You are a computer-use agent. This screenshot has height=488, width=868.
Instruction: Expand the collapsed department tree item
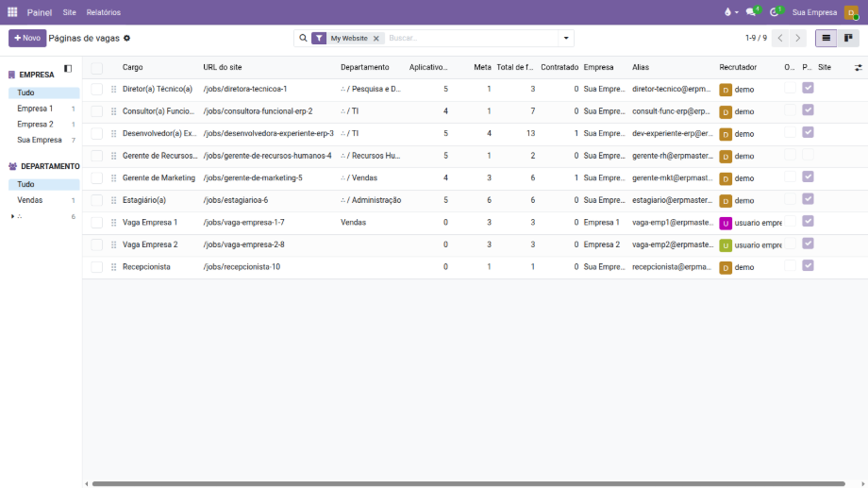pos(12,216)
